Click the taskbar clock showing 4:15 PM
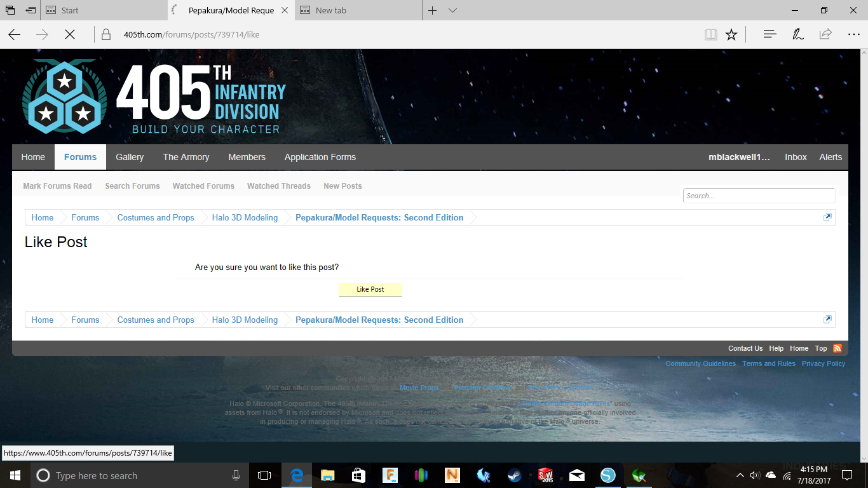Viewport: 868px width, 488px height. (814, 475)
